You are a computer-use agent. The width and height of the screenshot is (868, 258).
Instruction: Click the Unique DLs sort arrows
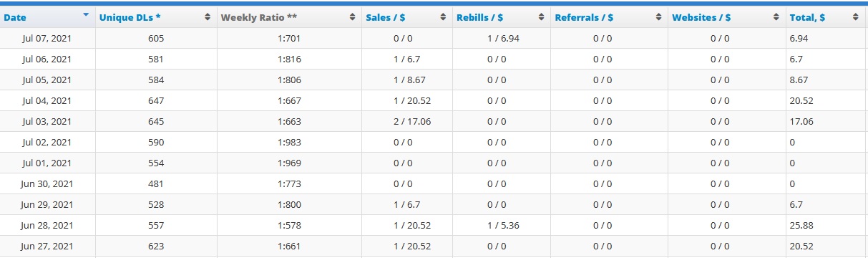pos(208,17)
